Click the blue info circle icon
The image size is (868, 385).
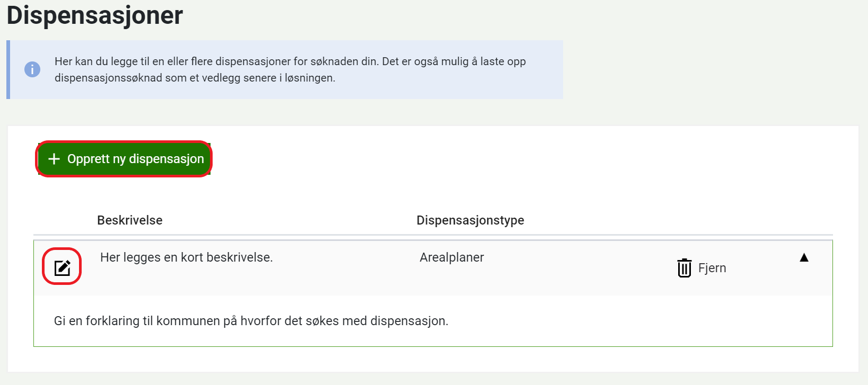pyautogui.click(x=32, y=69)
